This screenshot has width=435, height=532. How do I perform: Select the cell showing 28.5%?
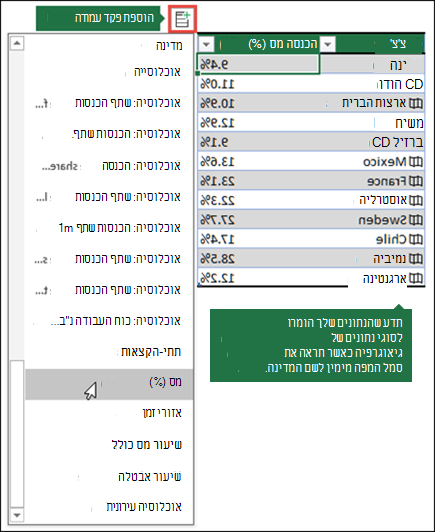pyautogui.click(x=259, y=259)
